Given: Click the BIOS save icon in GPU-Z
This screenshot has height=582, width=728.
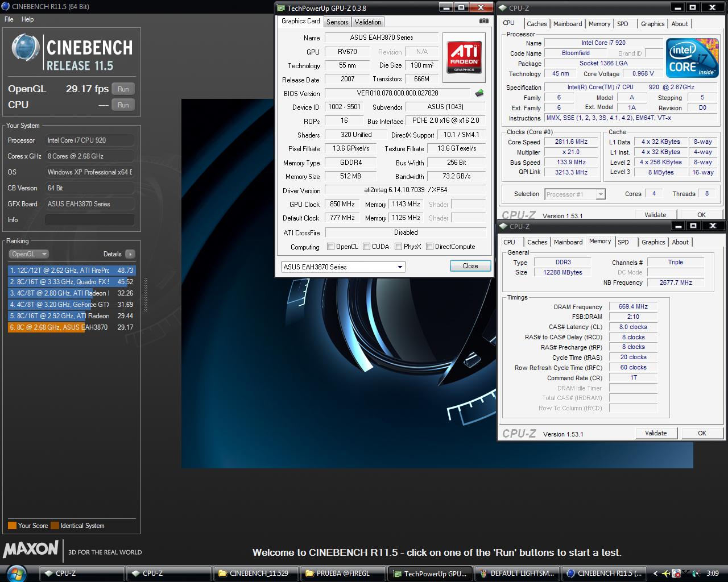Looking at the screenshot, I should coord(479,93).
